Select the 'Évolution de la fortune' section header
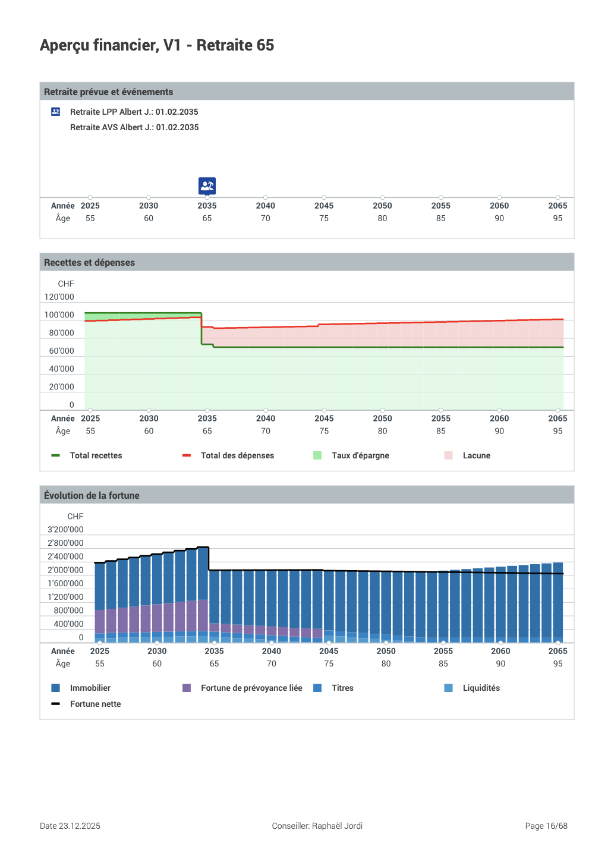This screenshot has height=868, width=611. (92, 495)
